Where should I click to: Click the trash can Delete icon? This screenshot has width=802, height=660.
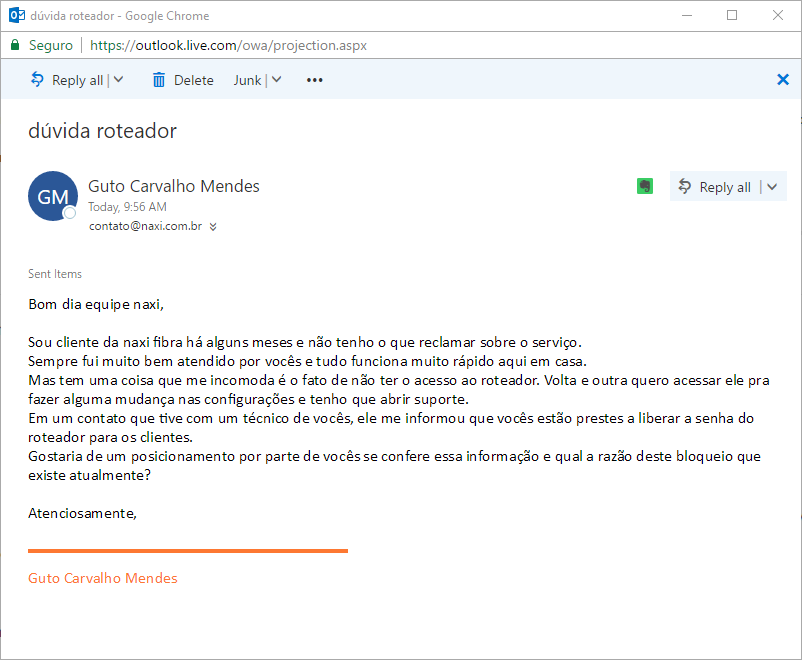(x=159, y=80)
